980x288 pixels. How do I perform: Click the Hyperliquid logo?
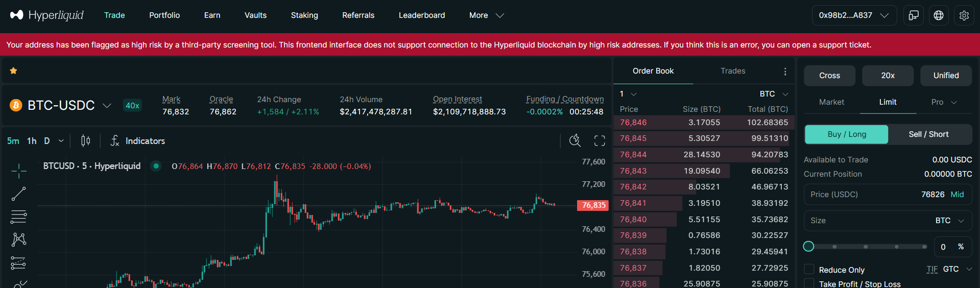[x=47, y=15]
